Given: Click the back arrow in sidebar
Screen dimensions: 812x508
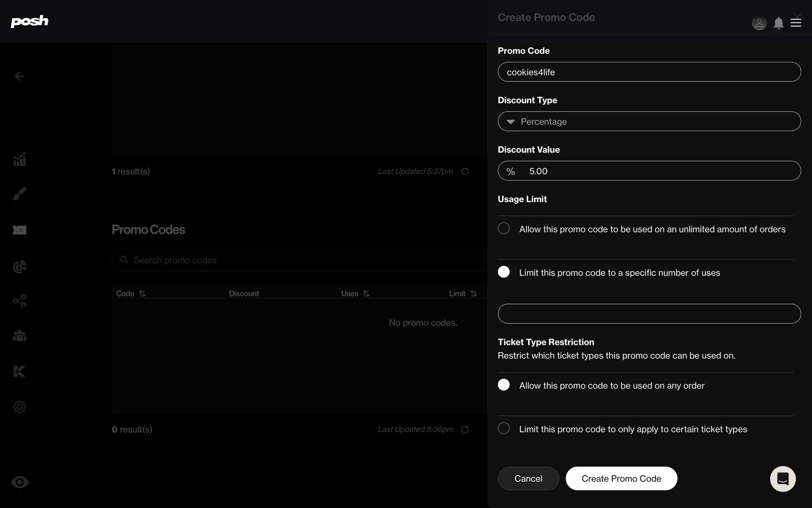Looking at the screenshot, I should [x=19, y=76].
